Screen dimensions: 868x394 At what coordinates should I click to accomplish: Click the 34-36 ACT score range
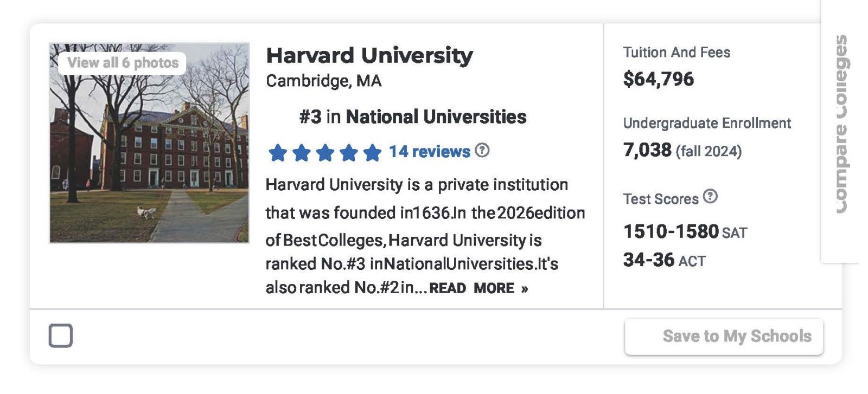649,260
